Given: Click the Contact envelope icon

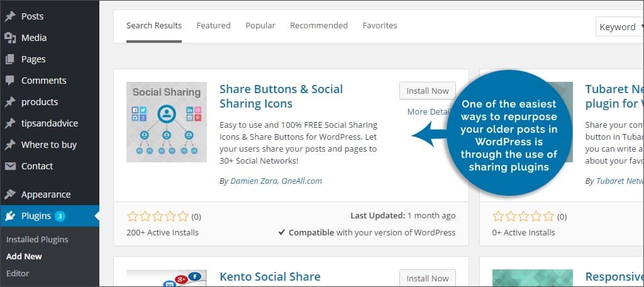Looking at the screenshot, I should click(10, 166).
